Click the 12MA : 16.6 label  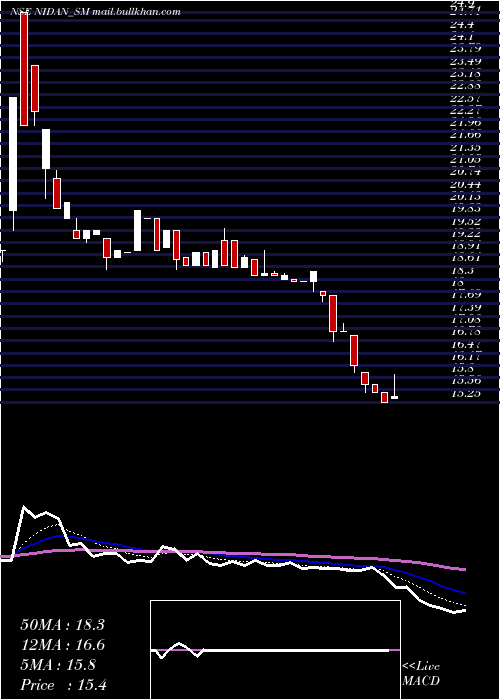click(62, 645)
